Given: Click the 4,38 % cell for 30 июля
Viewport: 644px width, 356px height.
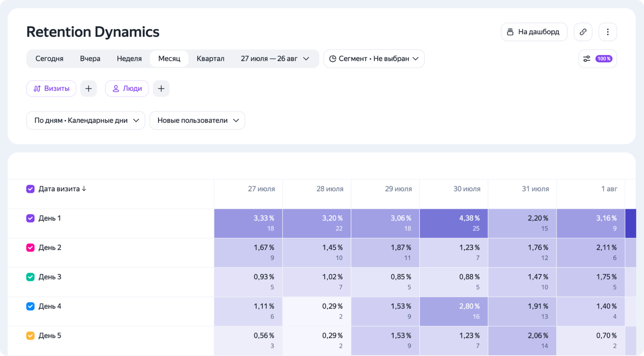Looking at the screenshot, I should click(x=454, y=223).
